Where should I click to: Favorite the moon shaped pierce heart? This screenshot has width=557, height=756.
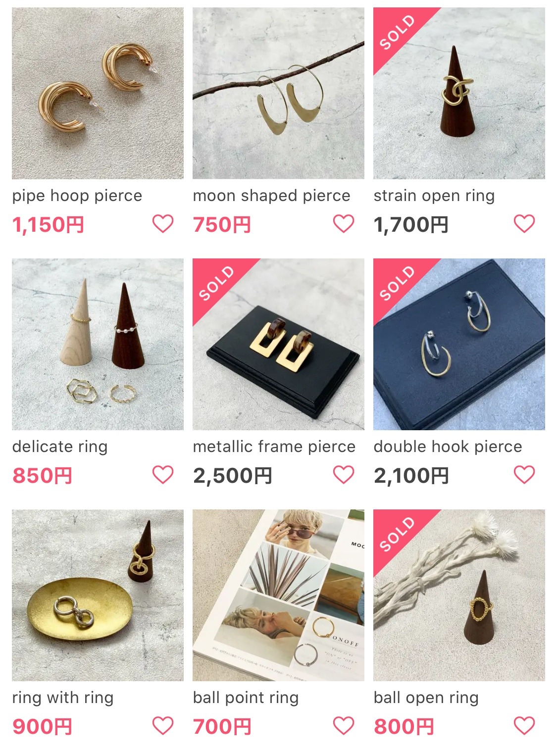344,224
